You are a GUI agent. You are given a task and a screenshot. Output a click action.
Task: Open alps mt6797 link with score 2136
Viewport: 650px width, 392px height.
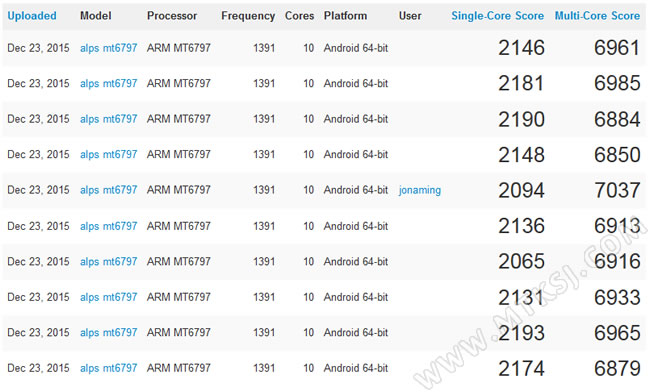pos(108,226)
